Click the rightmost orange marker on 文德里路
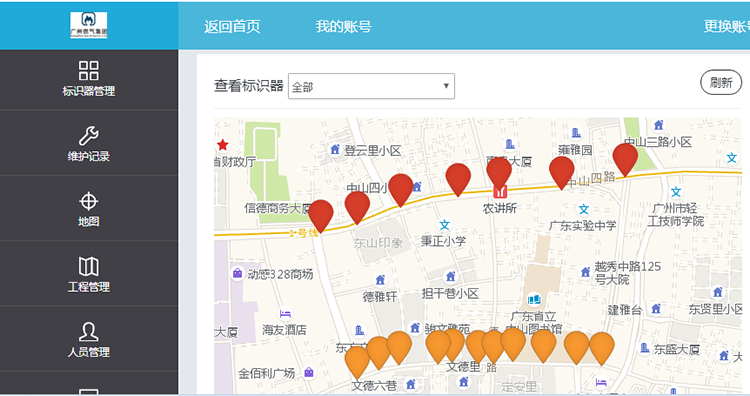The width and height of the screenshot is (750, 396). (x=601, y=348)
